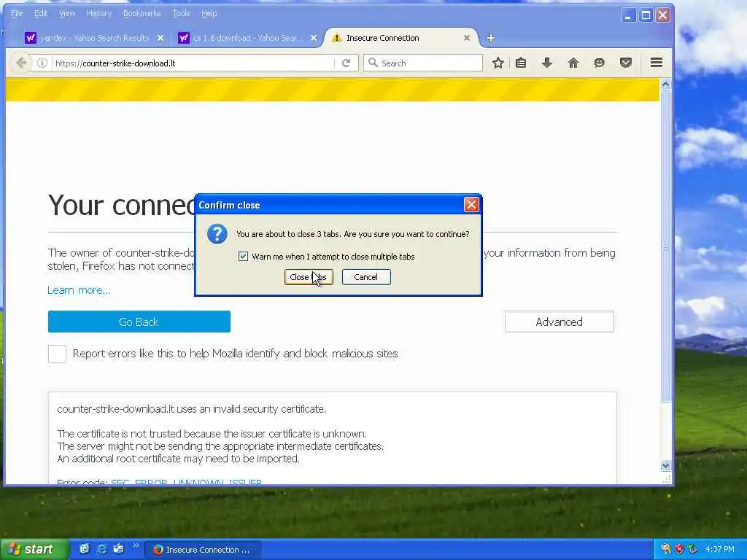Open the Learn more link

tap(79, 290)
